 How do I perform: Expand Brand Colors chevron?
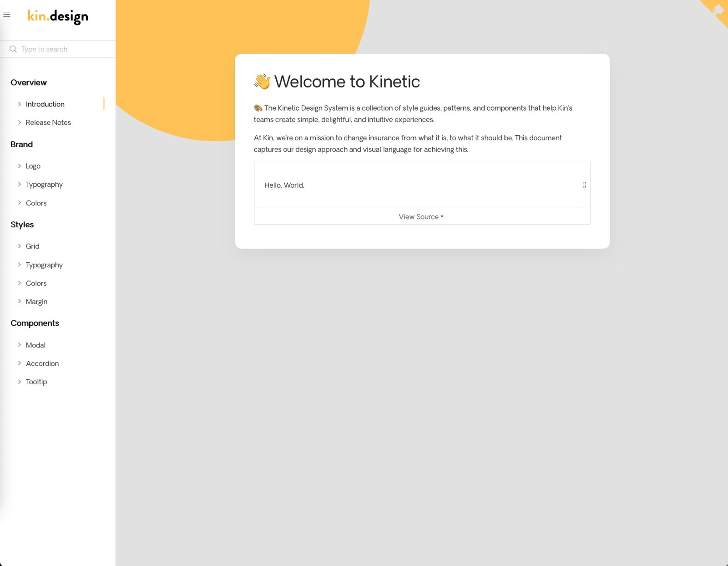coord(20,203)
